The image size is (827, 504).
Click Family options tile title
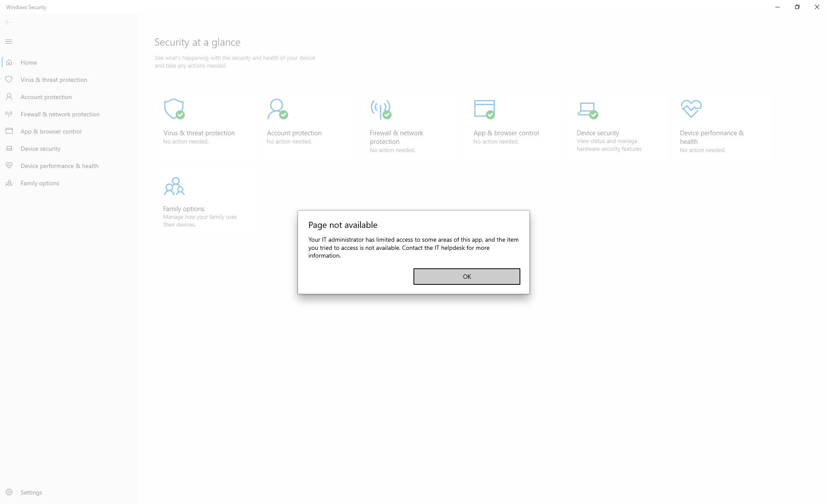pyautogui.click(x=183, y=209)
